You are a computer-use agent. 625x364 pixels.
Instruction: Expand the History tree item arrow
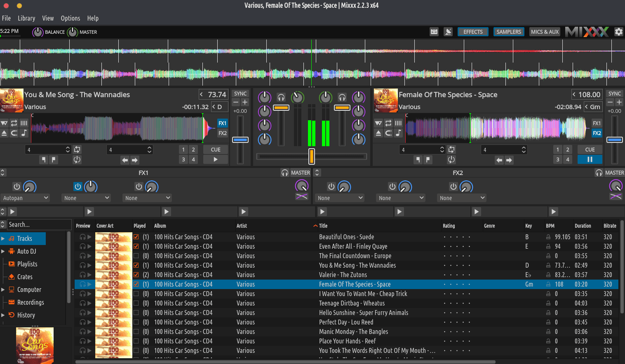(3, 315)
